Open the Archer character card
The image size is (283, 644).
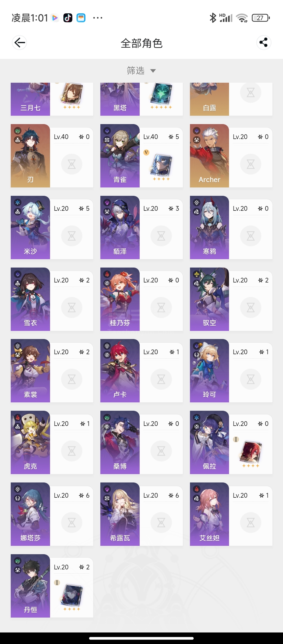tap(231, 156)
